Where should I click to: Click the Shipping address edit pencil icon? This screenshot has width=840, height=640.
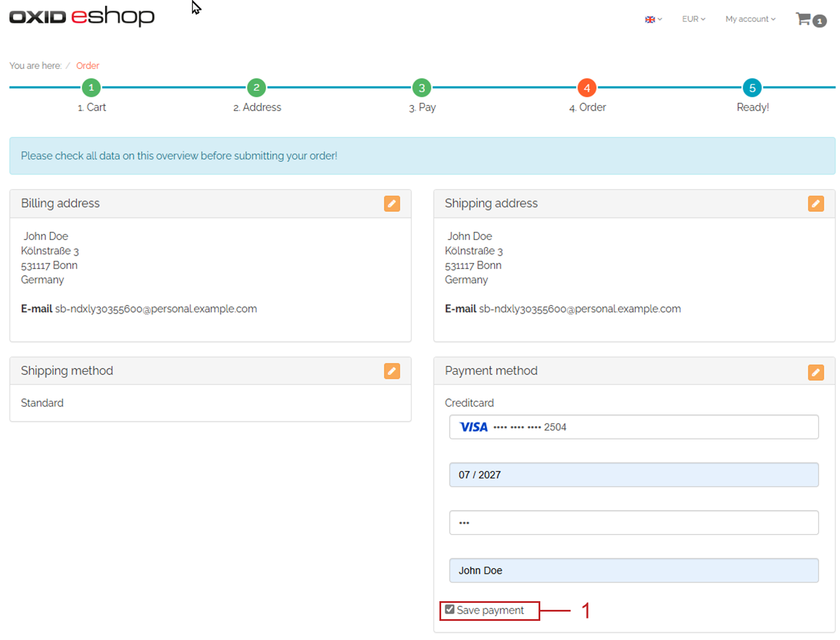tap(816, 203)
